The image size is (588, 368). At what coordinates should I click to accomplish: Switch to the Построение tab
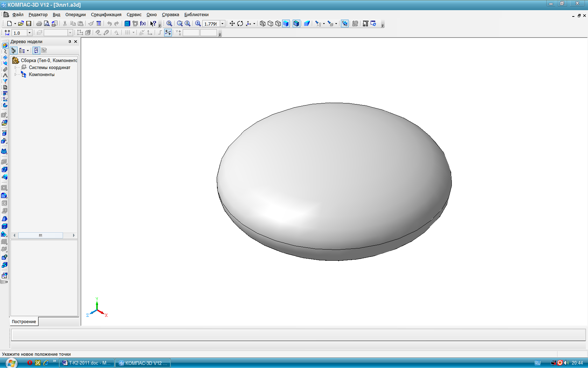pos(24,321)
